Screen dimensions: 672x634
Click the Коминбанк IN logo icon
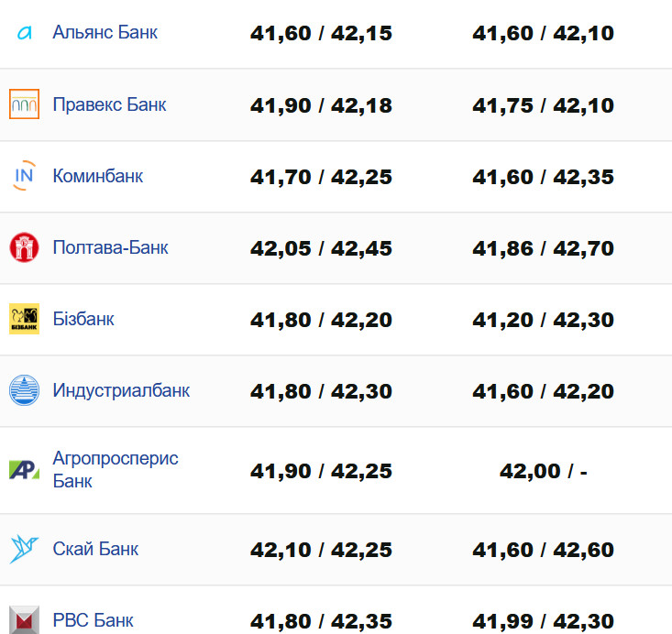tap(24, 176)
